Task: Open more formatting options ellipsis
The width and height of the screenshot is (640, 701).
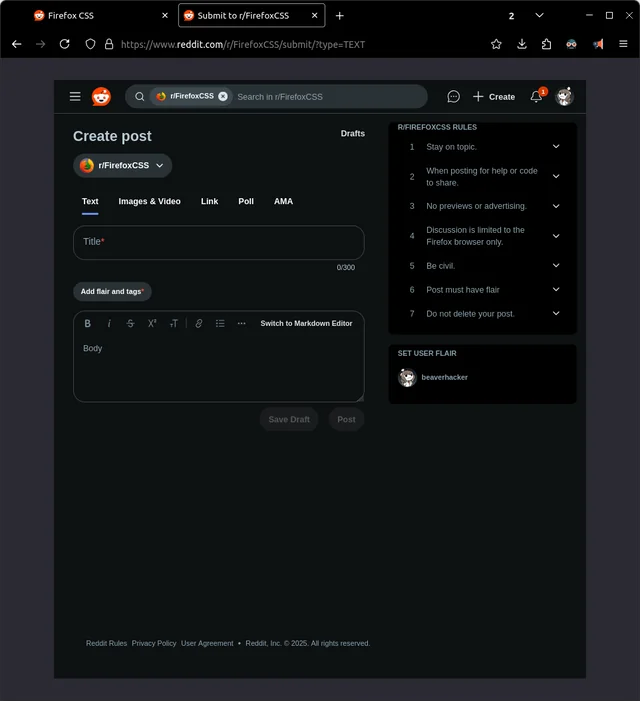Action: (x=241, y=323)
